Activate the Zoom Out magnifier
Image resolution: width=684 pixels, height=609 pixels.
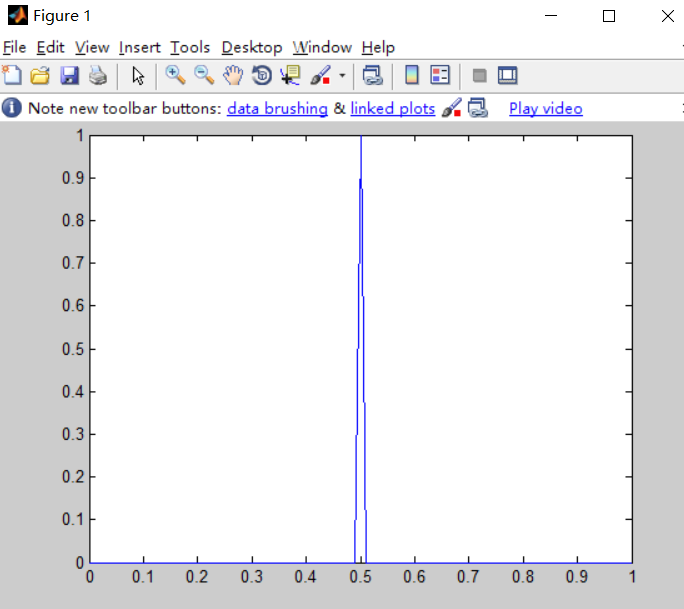204,75
